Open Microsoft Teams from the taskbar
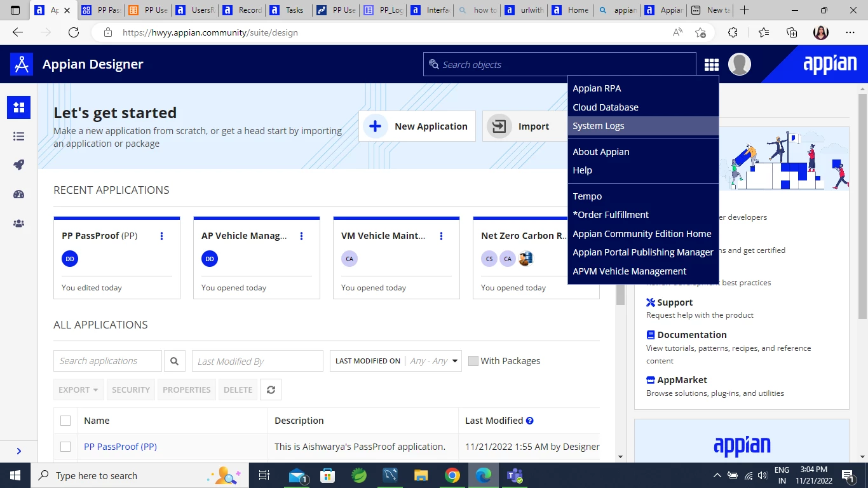Image resolution: width=868 pixels, height=488 pixels. (514, 475)
